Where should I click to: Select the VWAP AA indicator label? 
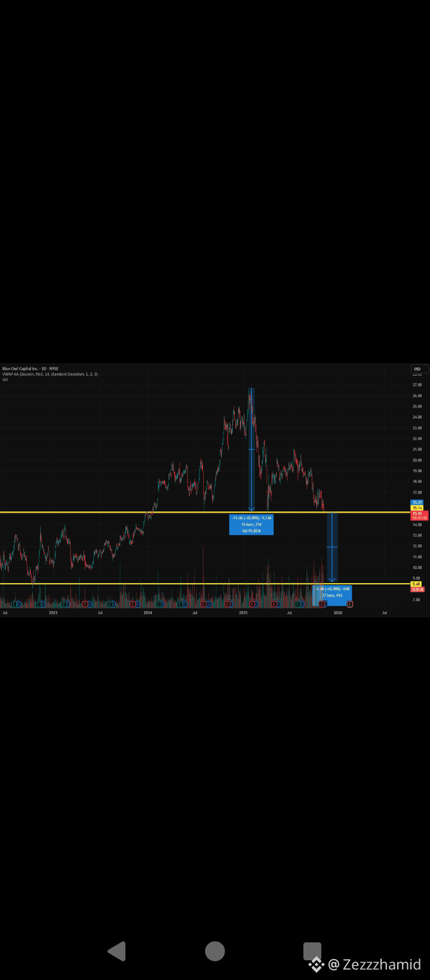pyautogui.click(x=50, y=374)
